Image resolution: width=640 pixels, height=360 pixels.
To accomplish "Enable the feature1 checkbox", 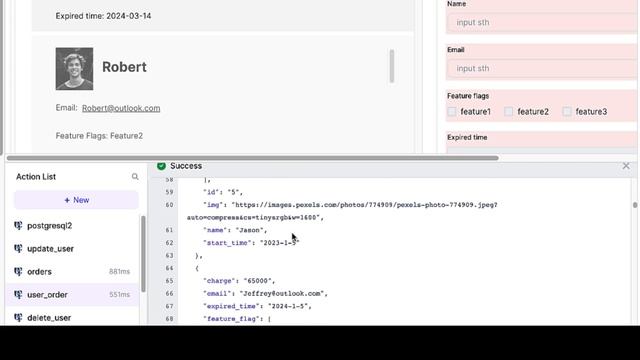I will tap(452, 111).
